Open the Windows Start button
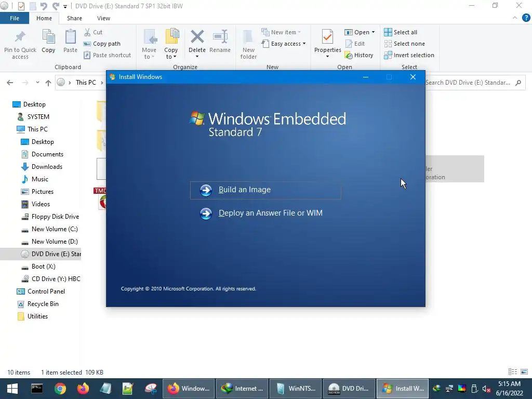The image size is (532, 399). (x=12, y=389)
